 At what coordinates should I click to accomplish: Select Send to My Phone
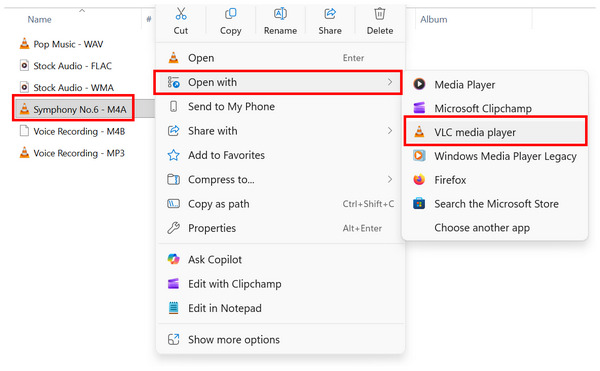pyautogui.click(x=280, y=106)
